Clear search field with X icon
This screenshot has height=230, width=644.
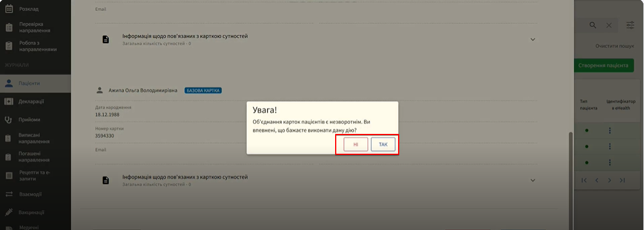[x=609, y=26]
